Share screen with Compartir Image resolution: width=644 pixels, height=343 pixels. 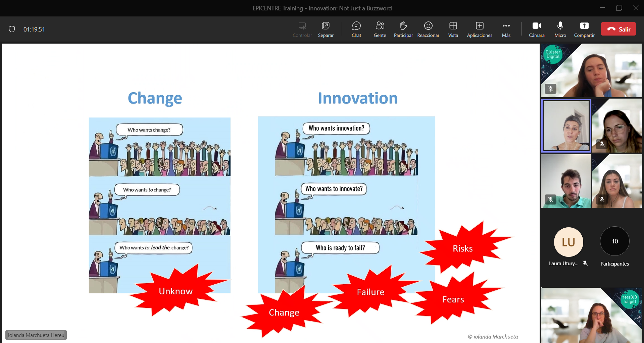(584, 29)
